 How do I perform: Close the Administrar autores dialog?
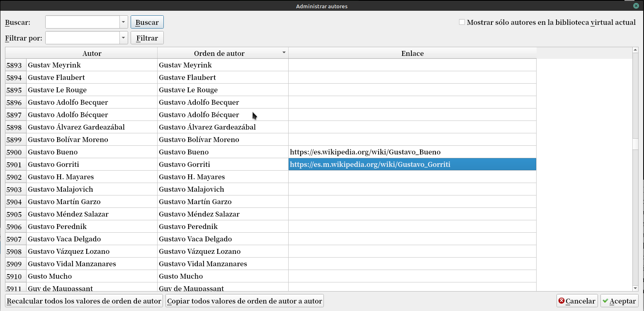[636, 6]
